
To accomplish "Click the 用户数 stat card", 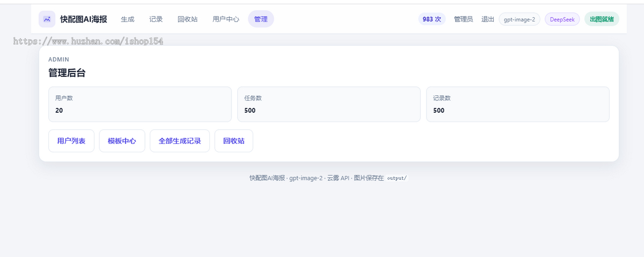I will [140, 105].
